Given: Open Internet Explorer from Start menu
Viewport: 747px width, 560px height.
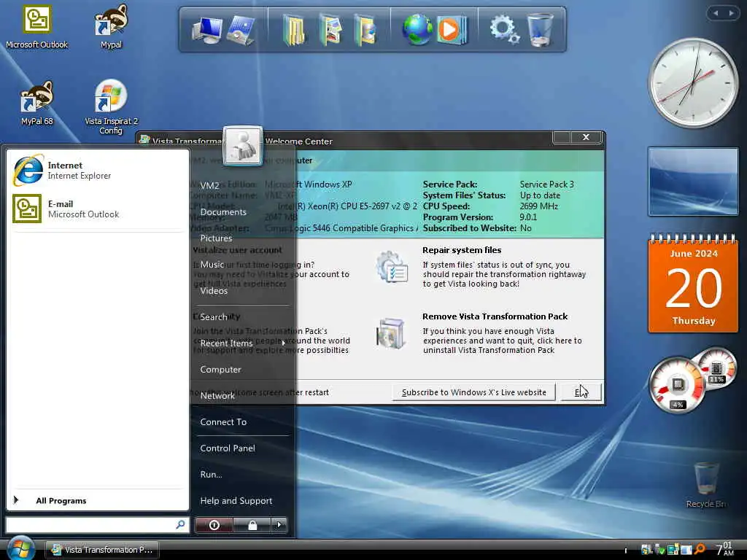Looking at the screenshot, I should click(98, 170).
